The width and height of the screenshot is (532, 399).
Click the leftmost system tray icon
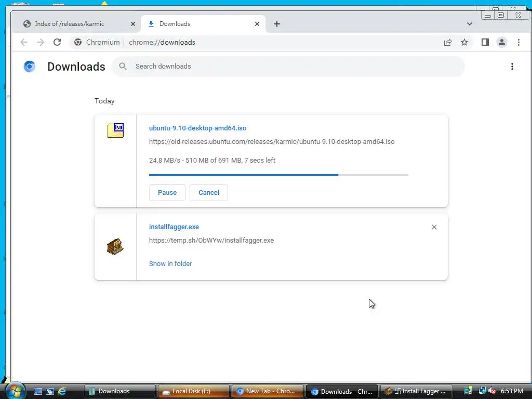coord(468,391)
